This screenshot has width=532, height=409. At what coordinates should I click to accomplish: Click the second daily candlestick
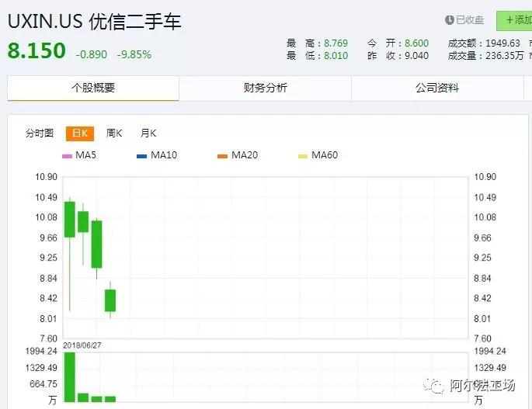coord(83,222)
